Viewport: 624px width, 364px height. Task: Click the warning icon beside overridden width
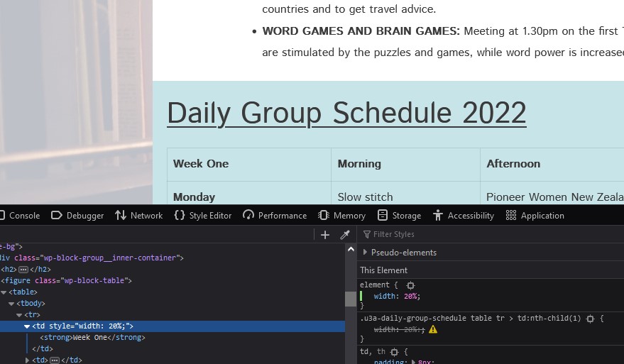click(x=433, y=329)
